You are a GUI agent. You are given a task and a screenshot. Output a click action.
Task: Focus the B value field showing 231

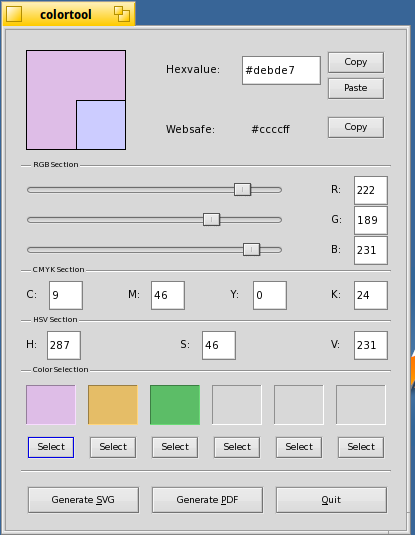point(371,250)
